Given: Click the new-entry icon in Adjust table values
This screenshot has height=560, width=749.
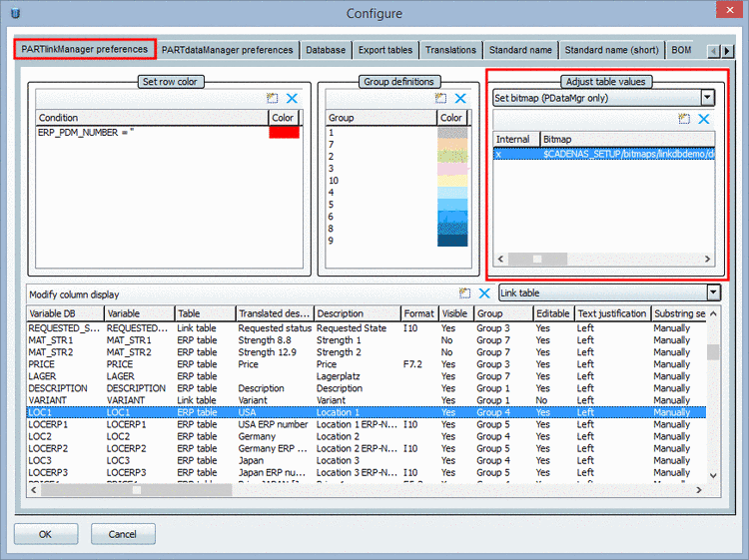Looking at the screenshot, I should tap(684, 119).
